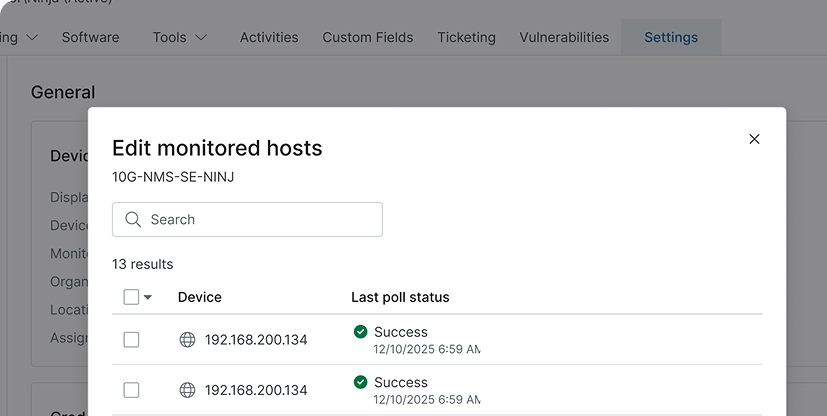Screen dimensions: 827x416
Task: Click the 10G-NMS-SE-NINJ subtitle
Action: click(173, 177)
